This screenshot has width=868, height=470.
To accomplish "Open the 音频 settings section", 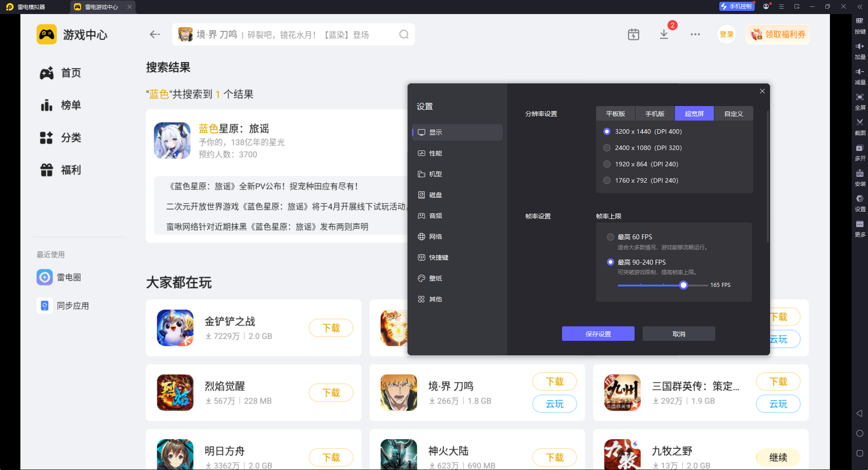I will [x=457, y=216].
